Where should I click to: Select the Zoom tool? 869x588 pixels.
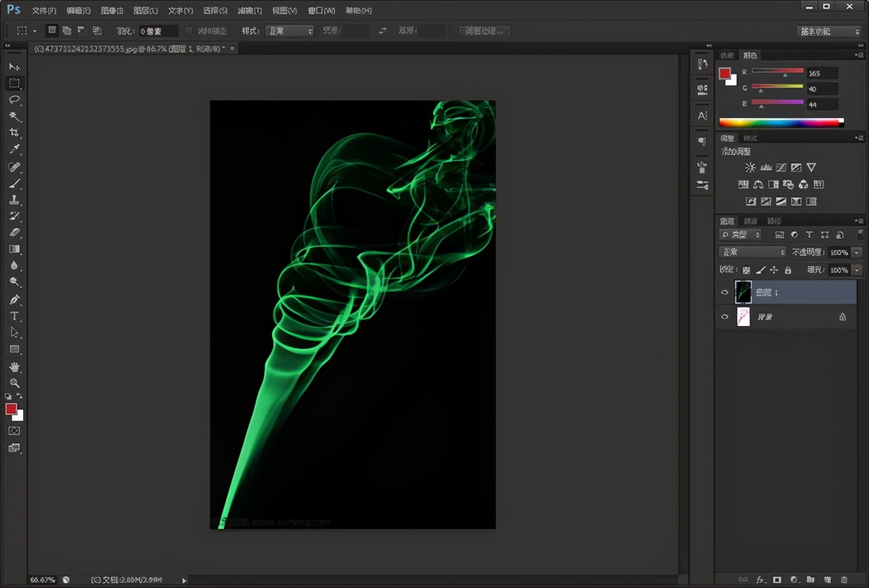tap(14, 383)
